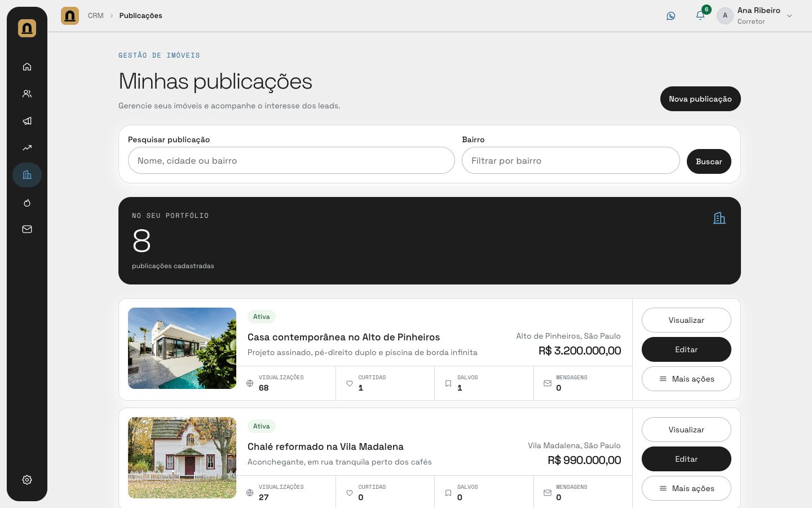Screen dimensions: 812x508
Task: Click the Publicações breadcrumb
Action: 140,16
